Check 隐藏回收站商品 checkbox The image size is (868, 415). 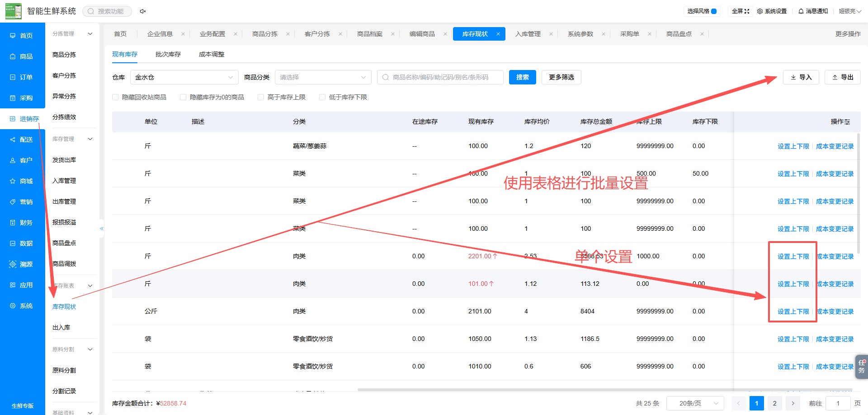point(115,97)
